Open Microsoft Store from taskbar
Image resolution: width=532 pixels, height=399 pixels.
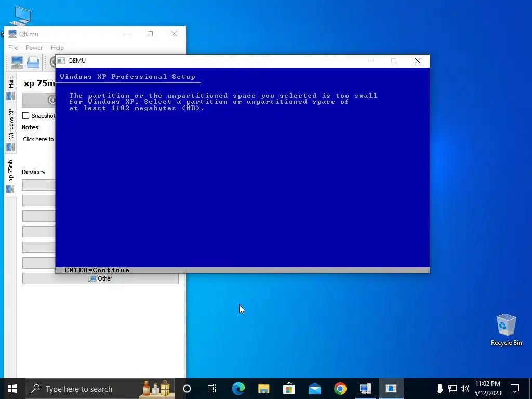click(289, 389)
